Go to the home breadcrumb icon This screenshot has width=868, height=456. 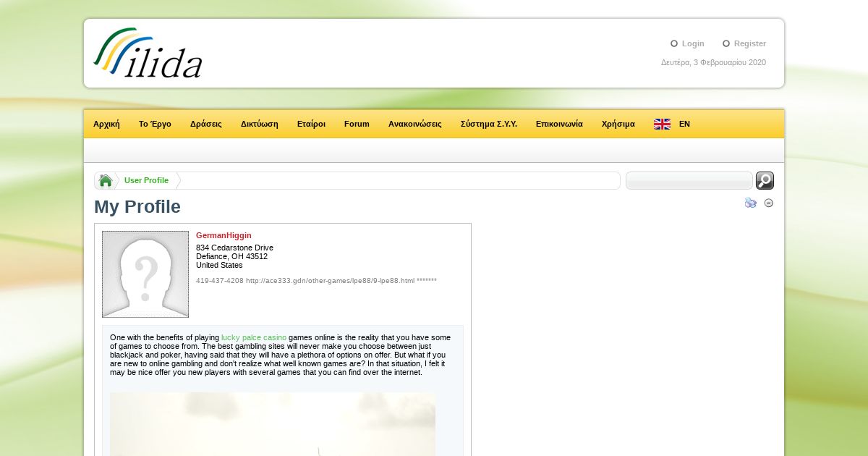click(106, 181)
